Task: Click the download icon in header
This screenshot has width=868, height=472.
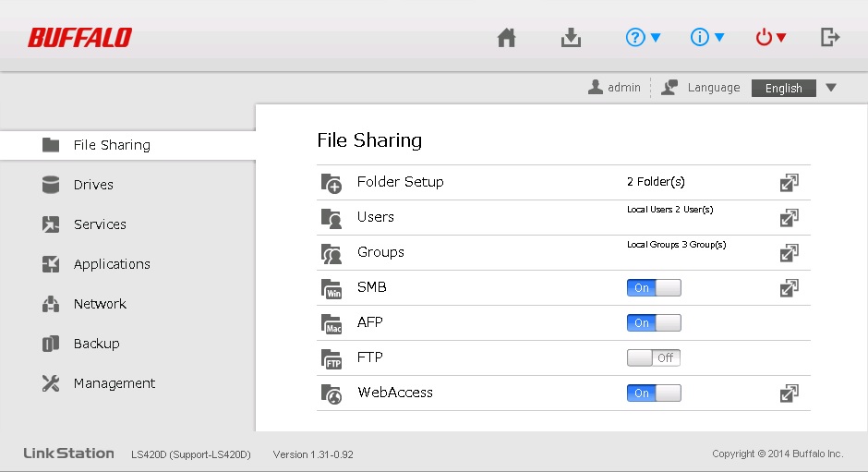Action: click(571, 38)
